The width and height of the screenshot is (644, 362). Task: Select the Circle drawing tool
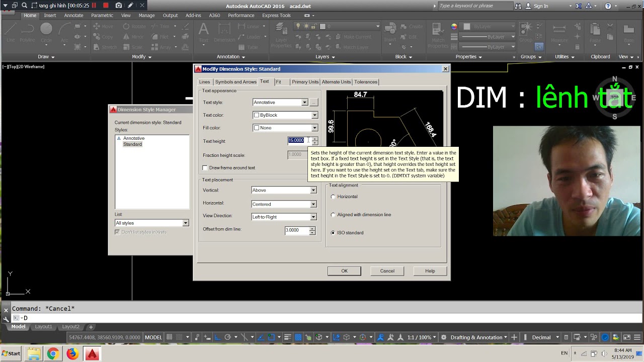pos(46,33)
